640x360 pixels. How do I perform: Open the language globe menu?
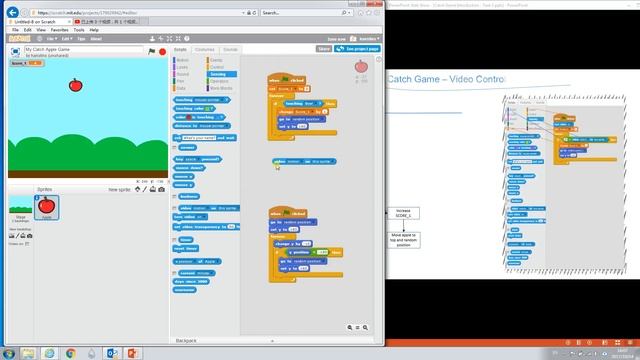40,39
